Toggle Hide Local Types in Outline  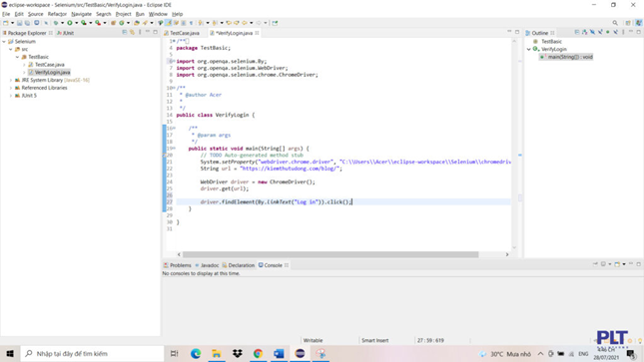[x=616, y=32]
